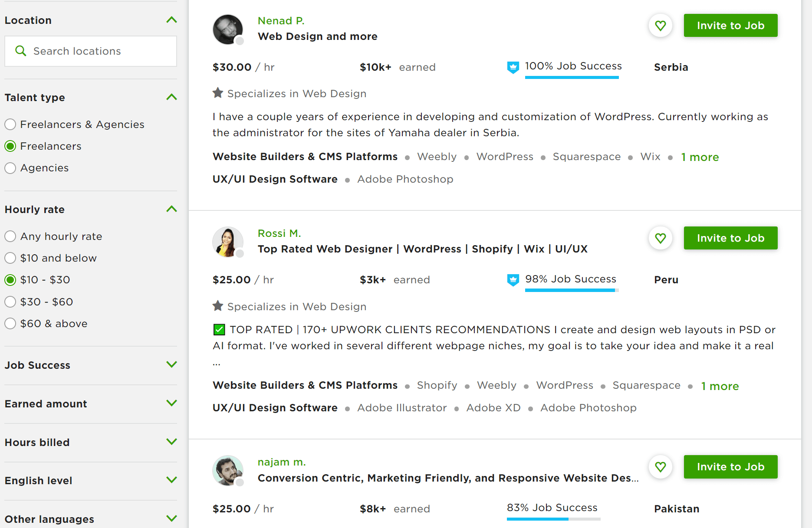Image resolution: width=812 pixels, height=528 pixels.
Task: Click green checkmark emoji in Rossi's description
Action: [x=219, y=330]
